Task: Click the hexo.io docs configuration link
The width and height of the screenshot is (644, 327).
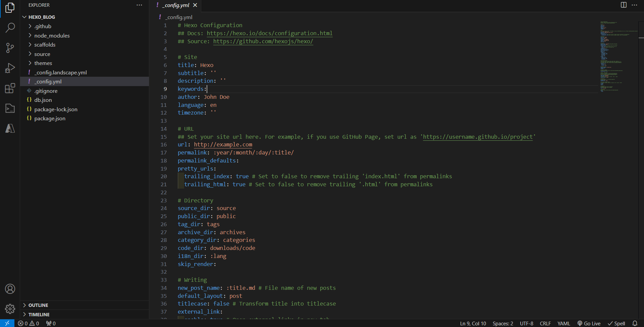Action: pos(270,33)
